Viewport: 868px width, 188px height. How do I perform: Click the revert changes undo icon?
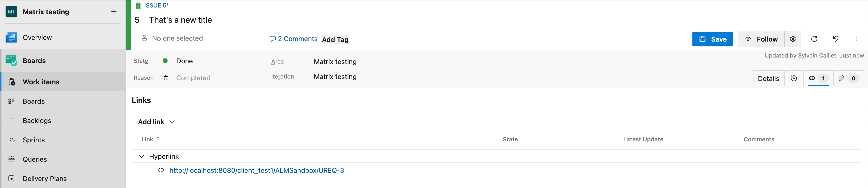(835, 39)
